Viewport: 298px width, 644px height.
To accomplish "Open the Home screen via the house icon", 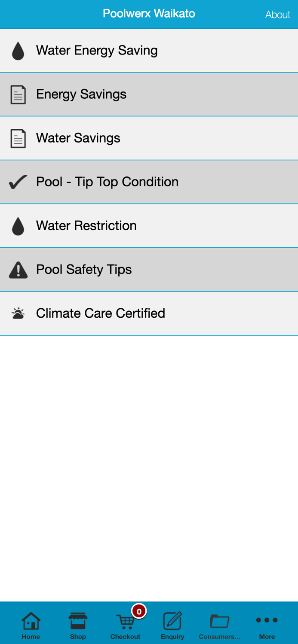I will tap(31, 620).
